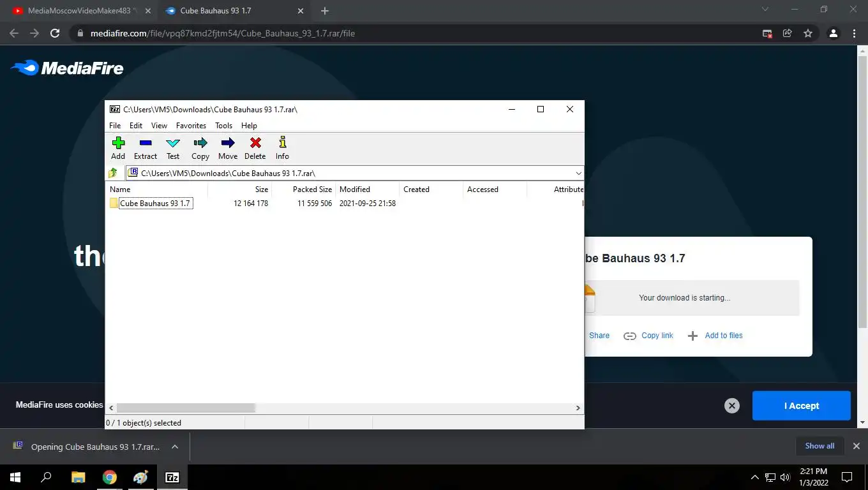Expand the download item options chevron
The image size is (868, 490).
pos(175,447)
